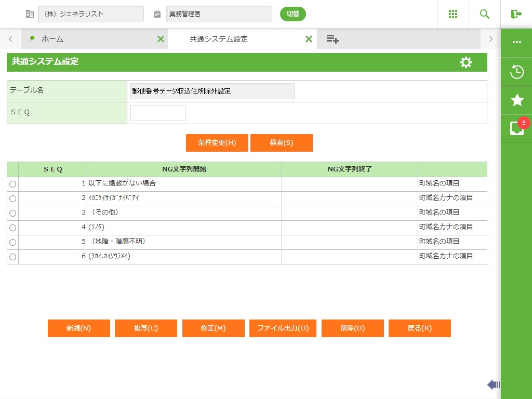Open the apps grid menu icon
Image resolution: width=532 pixels, height=399 pixels.
click(x=453, y=14)
